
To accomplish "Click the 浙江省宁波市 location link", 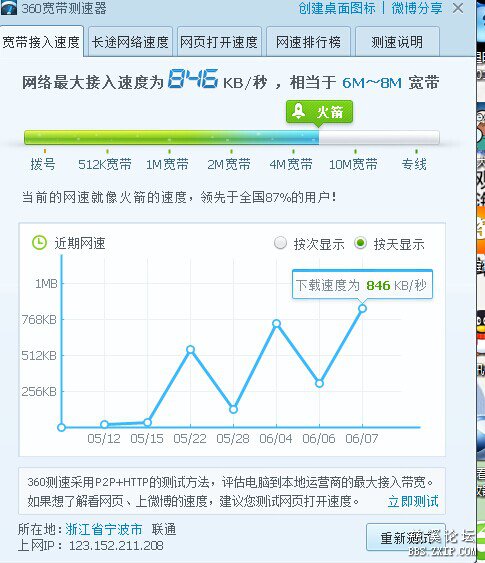I will [104, 529].
